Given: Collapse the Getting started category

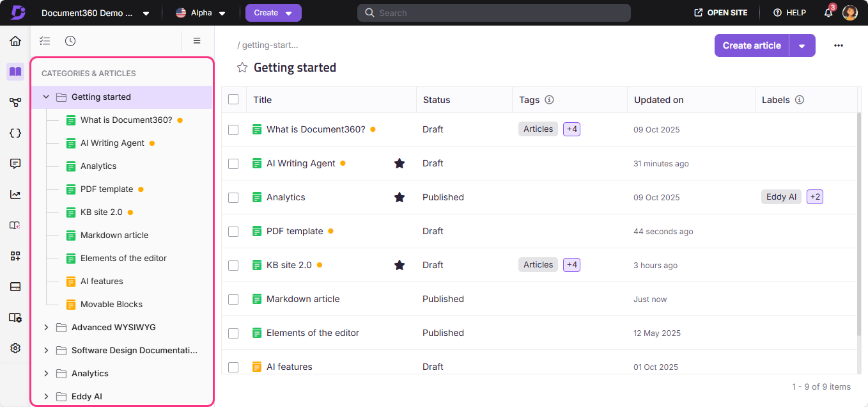Looking at the screenshot, I should pyautogui.click(x=45, y=97).
